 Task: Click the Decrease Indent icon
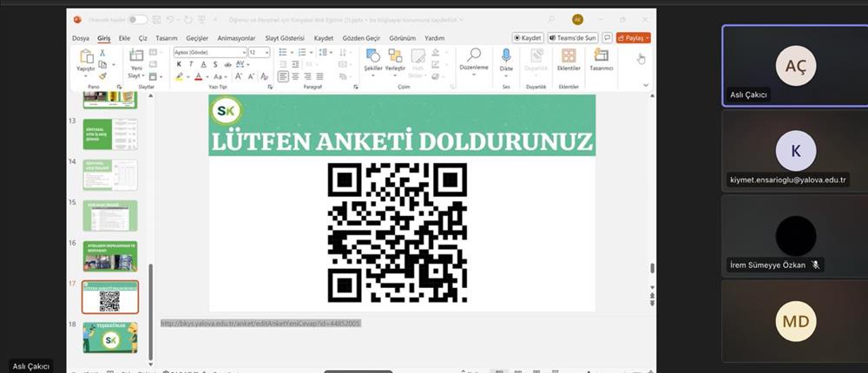(283, 64)
